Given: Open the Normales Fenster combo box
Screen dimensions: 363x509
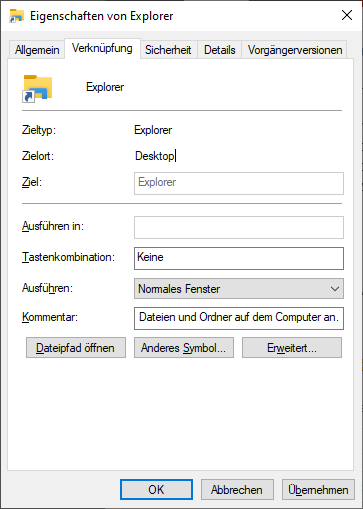Looking at the screenshot, I should [239, 289].
